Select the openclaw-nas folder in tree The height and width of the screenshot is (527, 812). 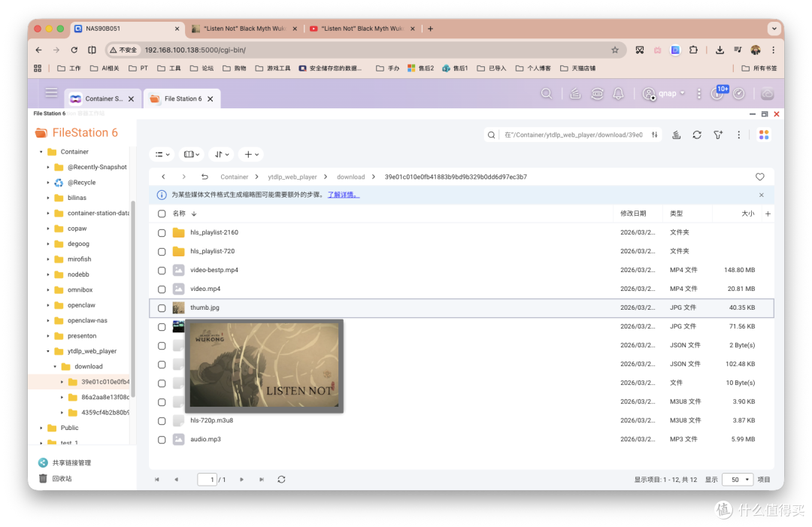coord(87,320)
